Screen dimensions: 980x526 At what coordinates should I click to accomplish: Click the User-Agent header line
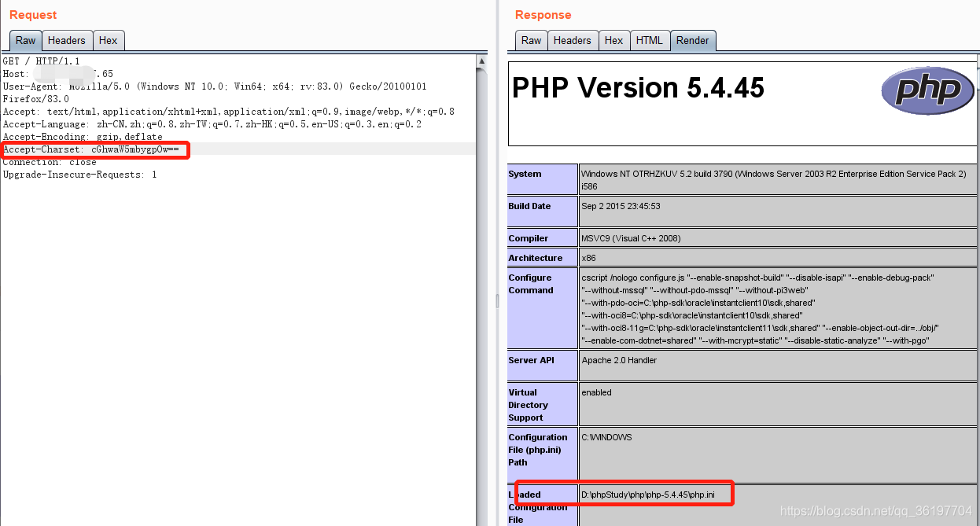click(215, 86)
